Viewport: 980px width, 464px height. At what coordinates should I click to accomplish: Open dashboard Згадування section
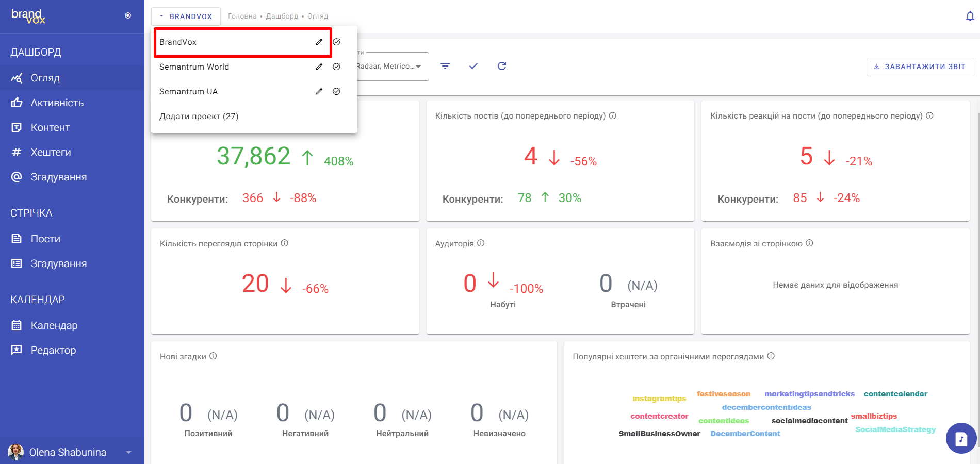tap(72, 177)
